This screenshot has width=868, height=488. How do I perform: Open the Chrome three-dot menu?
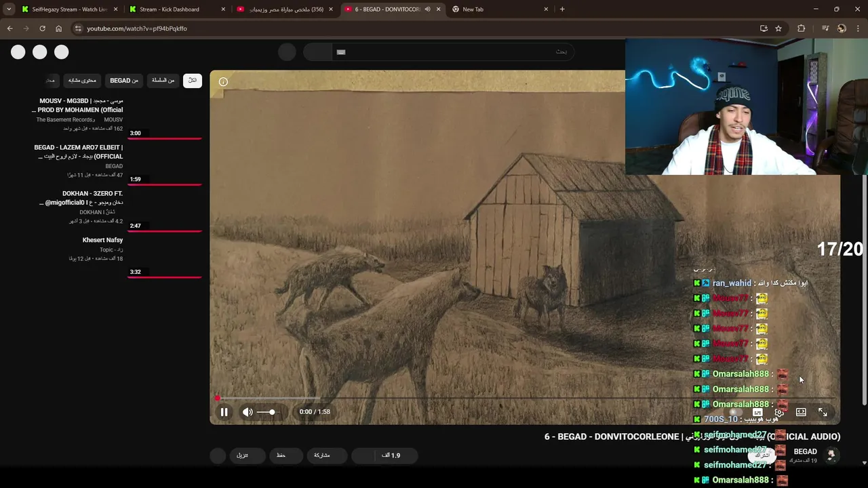(858, 28)
